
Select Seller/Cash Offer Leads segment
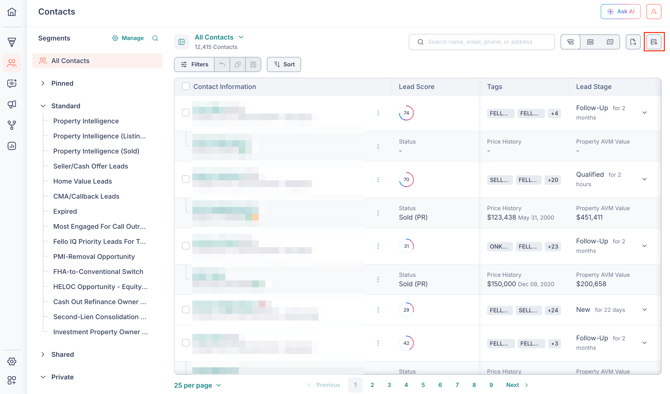[91, 166]
